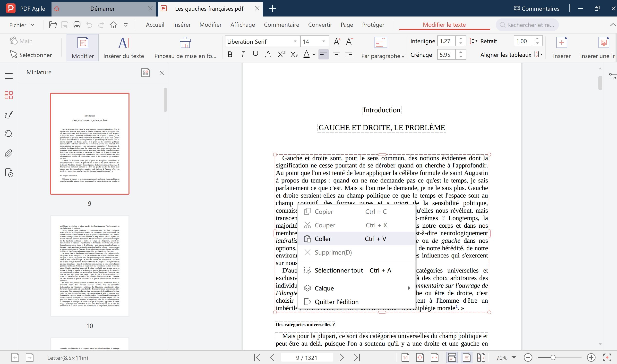Click the zoom out minus button
Screen dimensions: 617x364
tap(528, 357)
